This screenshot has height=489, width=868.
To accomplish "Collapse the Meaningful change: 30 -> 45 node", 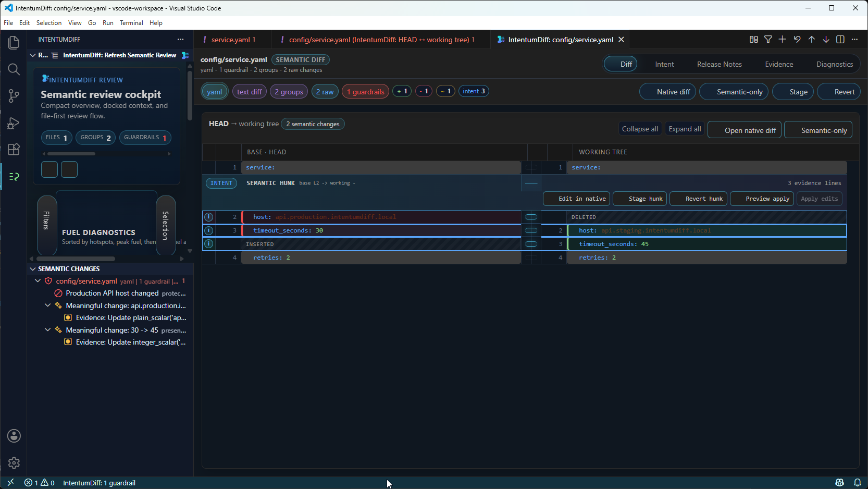I will pyautogui.click(x=48, y=330).
